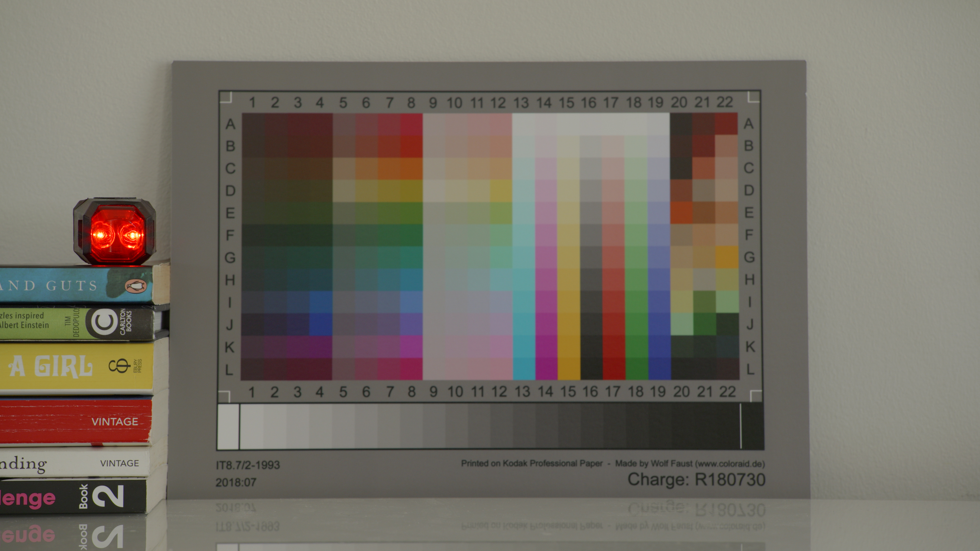Pick the saturated magenta patch at L14

tap(546, 368)
